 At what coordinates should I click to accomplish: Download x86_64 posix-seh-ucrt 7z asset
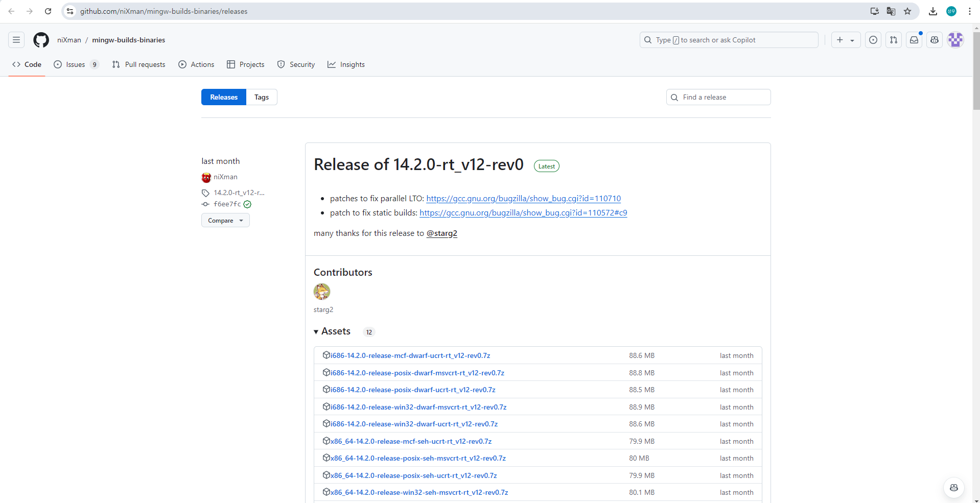click(x=413, y=475)
